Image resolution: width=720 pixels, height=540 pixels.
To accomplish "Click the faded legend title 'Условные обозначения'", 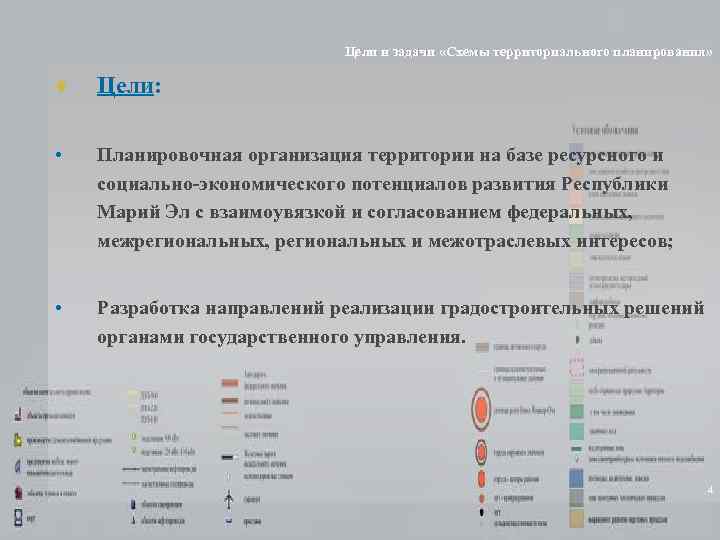I will click(x=605, y=130).
